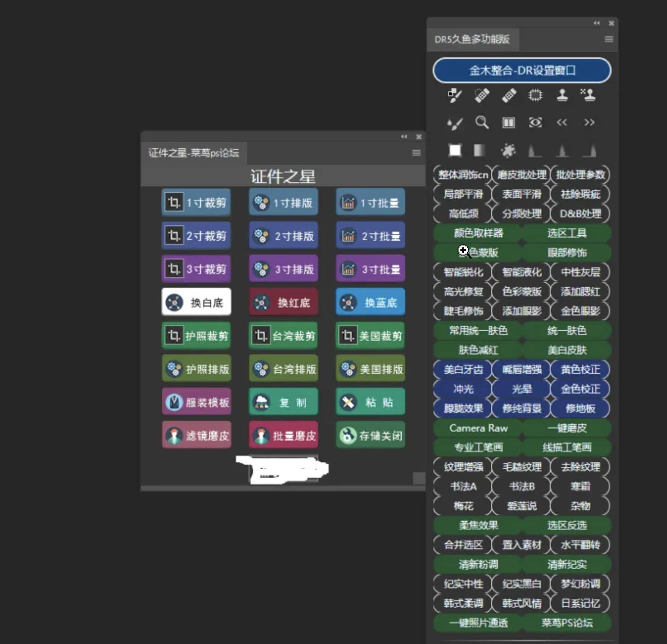Viewport: 667px width, 644px height.
Task: Collapse the 证件之星 panel with double arrows
Action: (x=404, y=137)
